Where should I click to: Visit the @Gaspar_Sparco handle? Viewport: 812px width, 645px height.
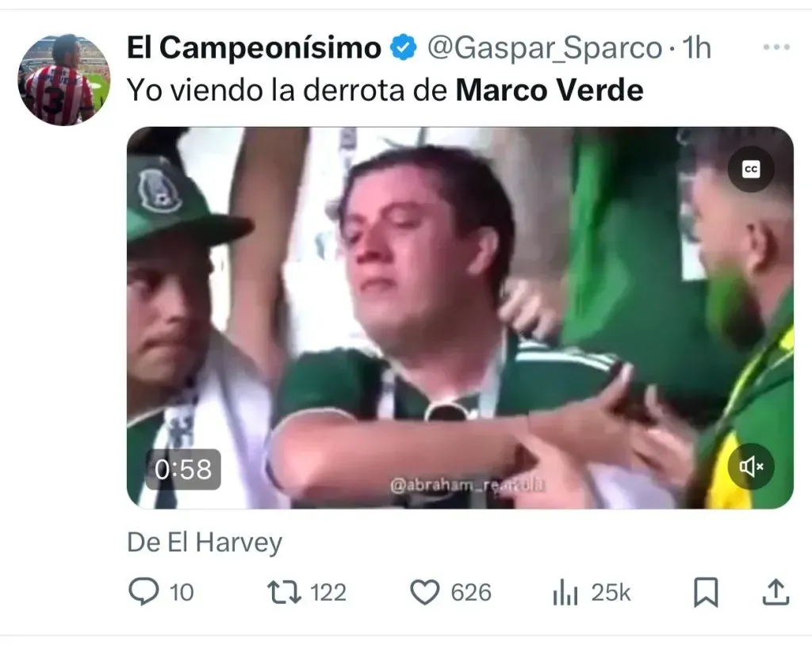(545, 48)
